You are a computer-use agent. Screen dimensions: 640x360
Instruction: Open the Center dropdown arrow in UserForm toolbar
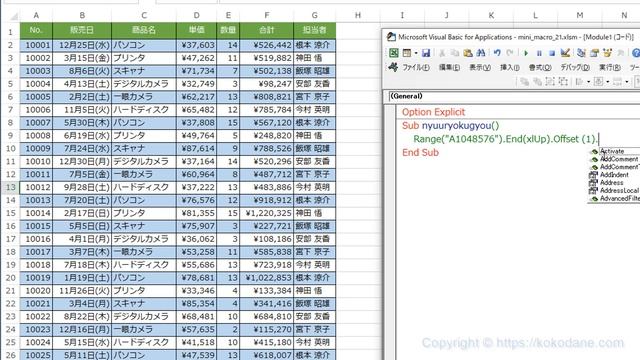pyautogui.click(x=607, y=82)
